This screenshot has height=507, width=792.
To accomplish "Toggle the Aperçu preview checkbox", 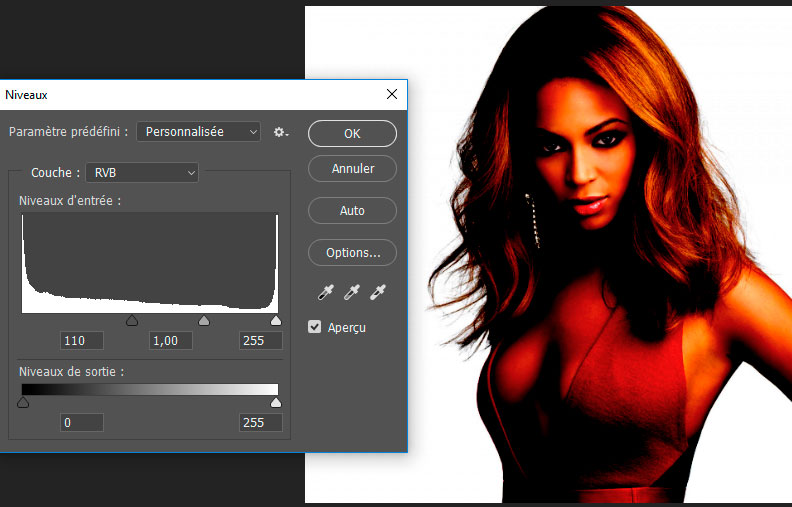I will tap(316, 327).
